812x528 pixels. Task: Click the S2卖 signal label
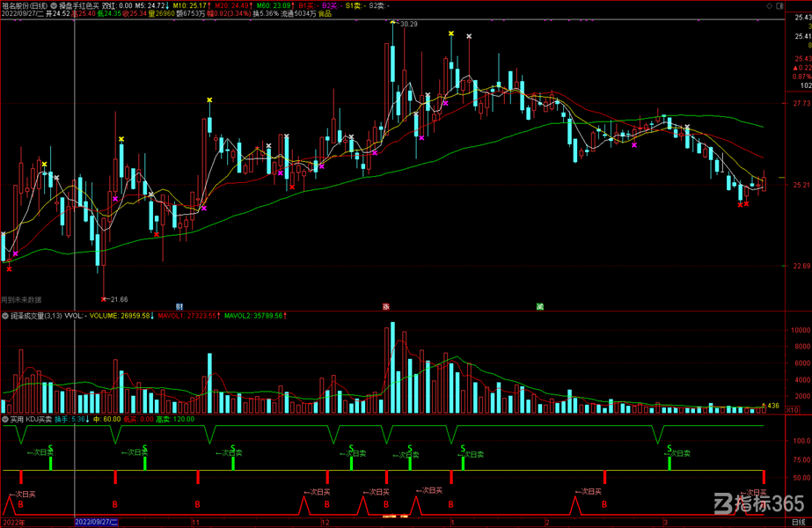(377, 5)
